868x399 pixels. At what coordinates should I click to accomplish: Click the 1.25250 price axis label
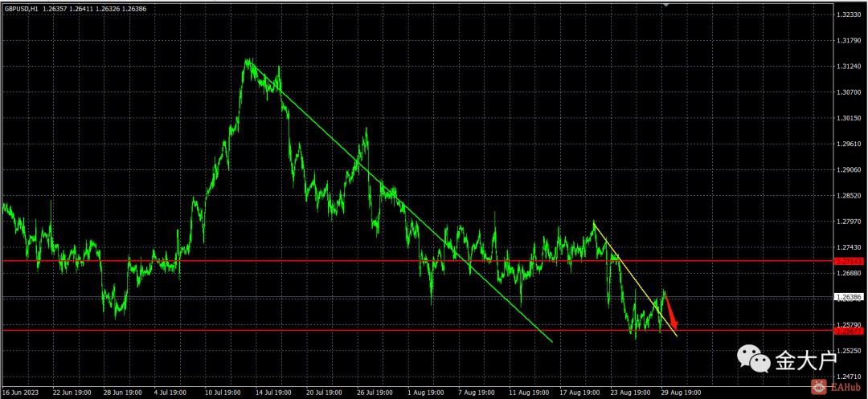click(x=849, y=350)
